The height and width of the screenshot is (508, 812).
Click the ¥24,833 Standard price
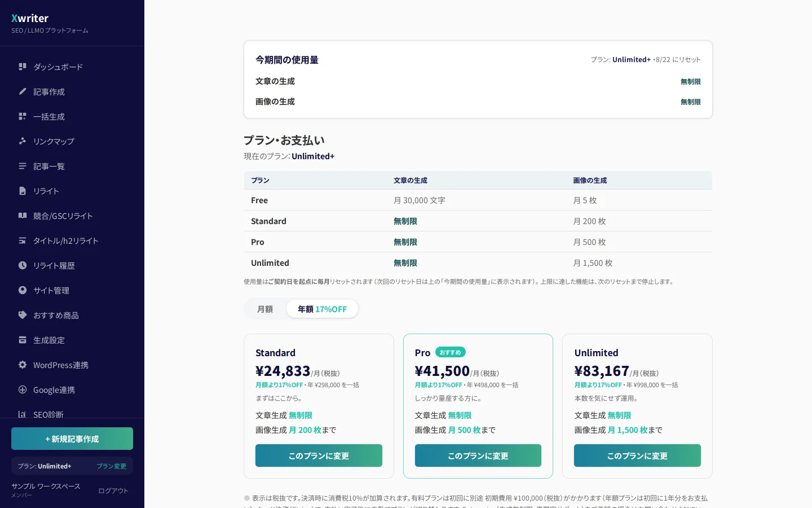click(283, 371)
